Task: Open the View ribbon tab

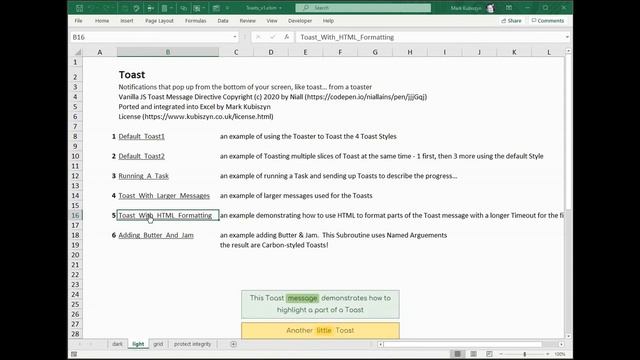Action: 272,21
